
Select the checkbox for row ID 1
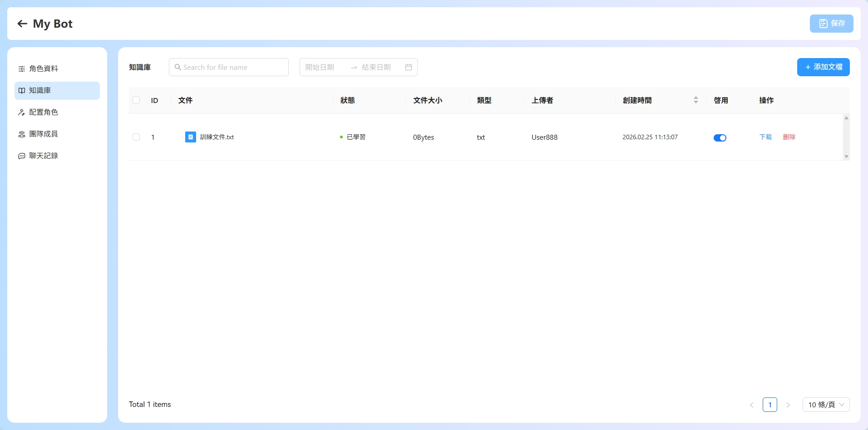(136, 137)
